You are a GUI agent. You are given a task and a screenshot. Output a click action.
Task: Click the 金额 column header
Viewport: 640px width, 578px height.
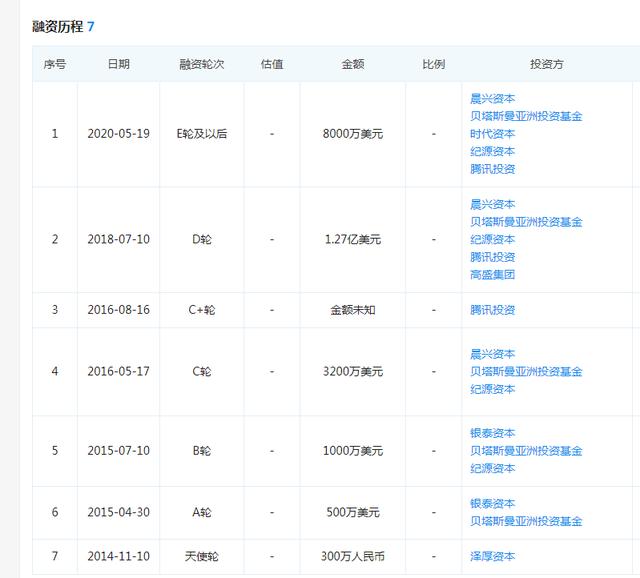click(352, 64)
